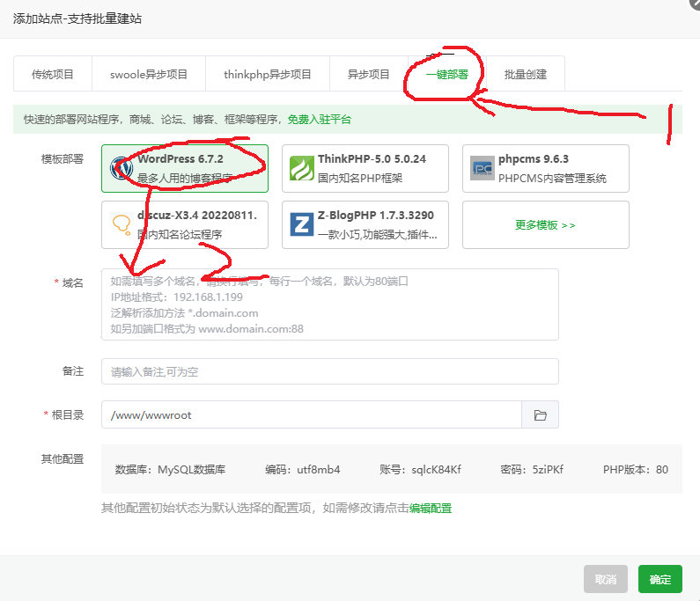Click the 数据库: MySQL数据库 text

click(x=170, y=469)
